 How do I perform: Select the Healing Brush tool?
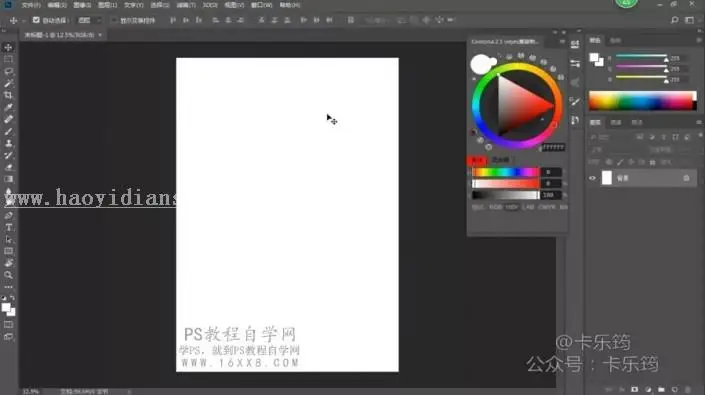(x=8, y=120)
